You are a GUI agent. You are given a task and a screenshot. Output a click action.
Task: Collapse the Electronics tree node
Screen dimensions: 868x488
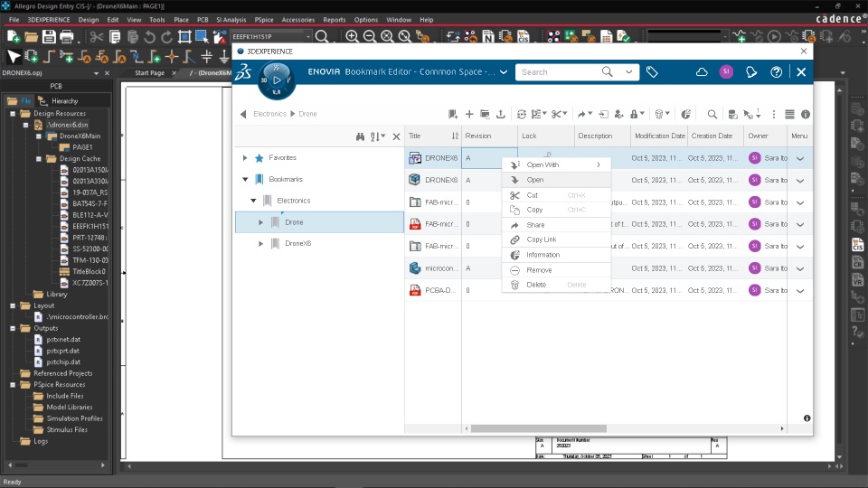click(x=253, y=201)
